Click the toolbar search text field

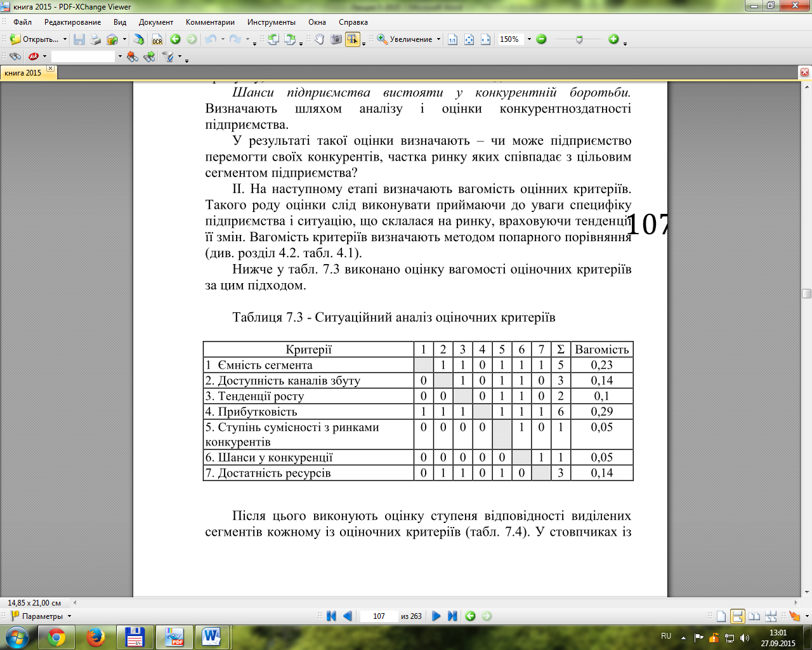coord(83,56)
